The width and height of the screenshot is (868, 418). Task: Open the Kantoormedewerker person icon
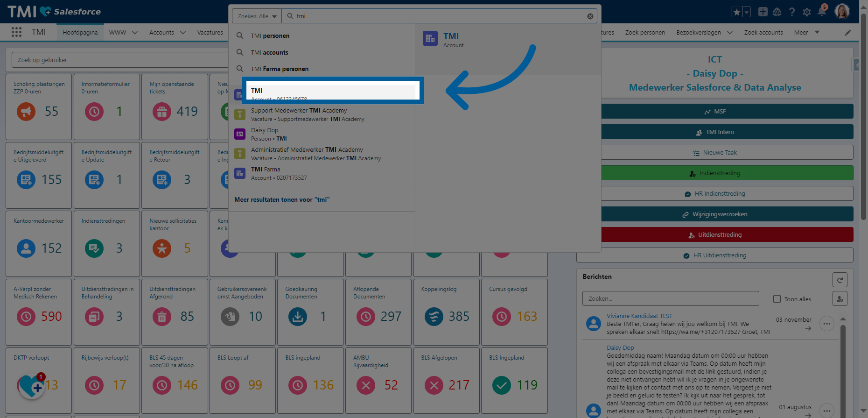pos(26,248)
